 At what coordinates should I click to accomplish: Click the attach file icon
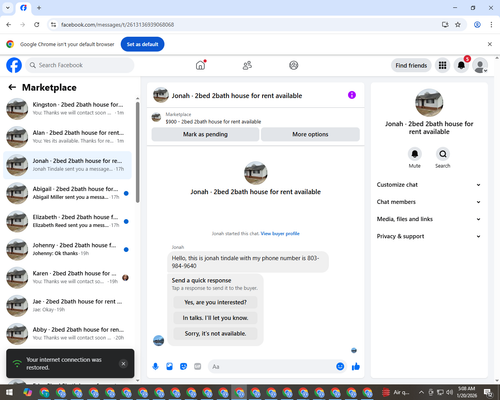[x=169, y=367]
